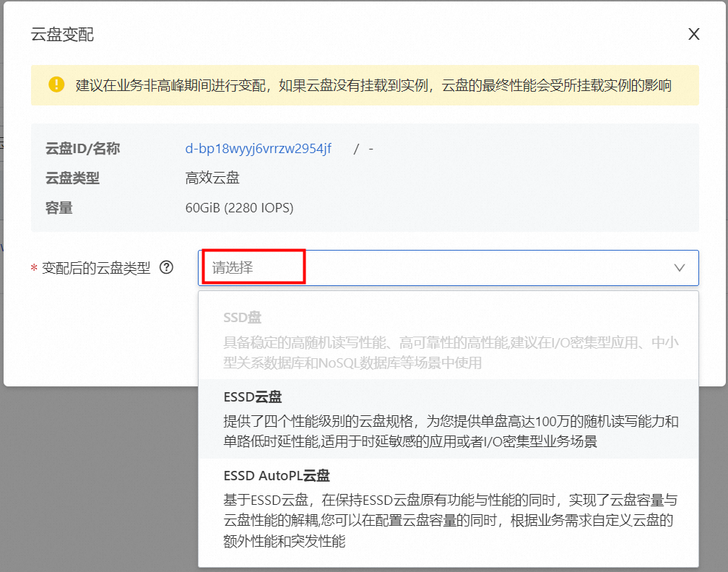The width and height of the screenshot is (728, 572).
Task: Click the SSD盘 description text
Action: pyautogui.click(x=451, y=352)
